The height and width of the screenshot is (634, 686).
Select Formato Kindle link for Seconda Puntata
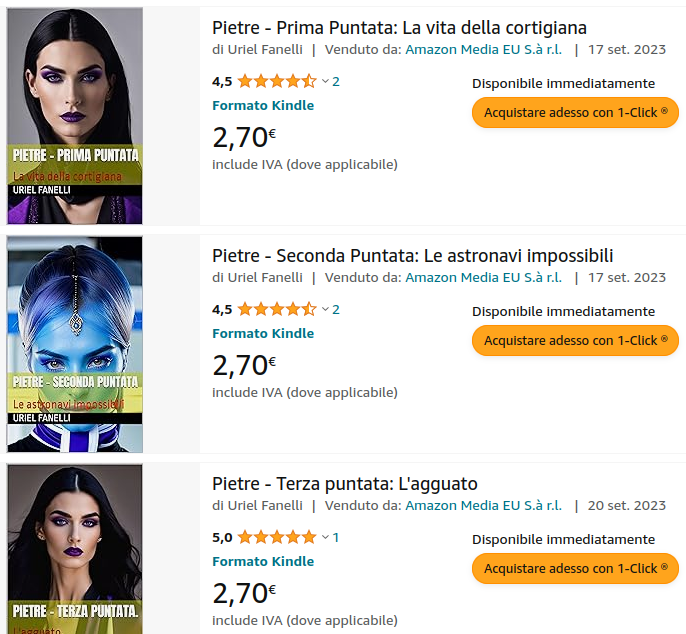point(263,333)
